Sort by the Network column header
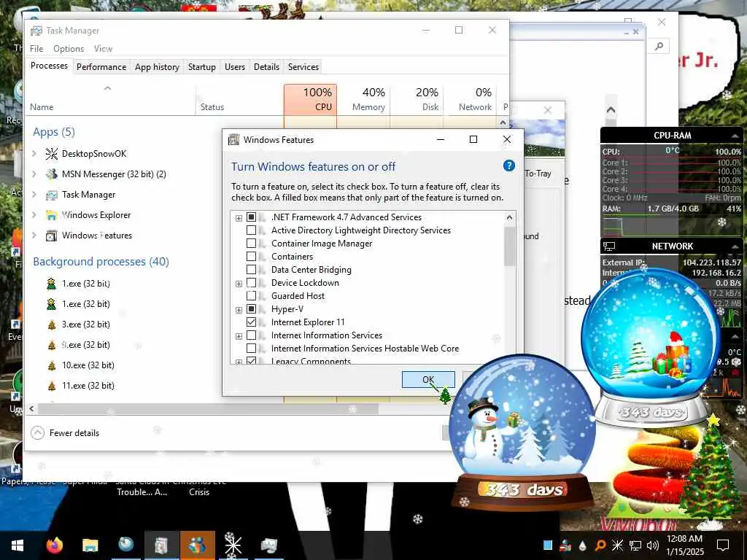The height and width of the screenshot is (560, 747). (x=471, y=99)
